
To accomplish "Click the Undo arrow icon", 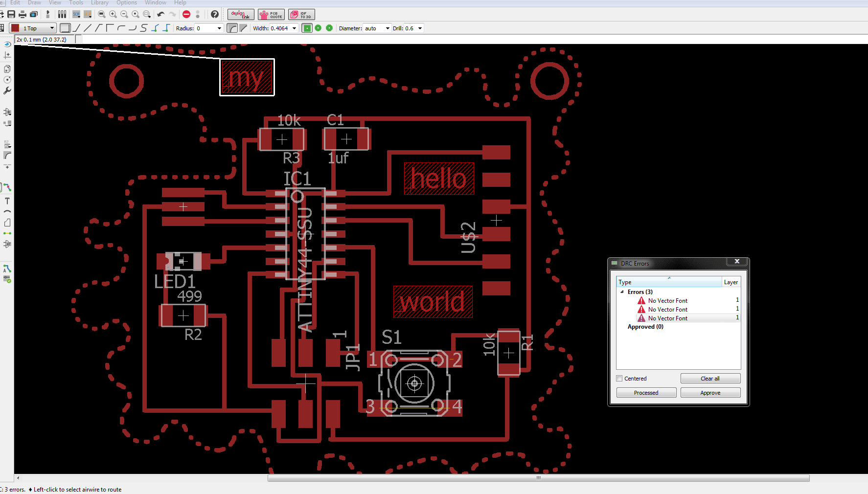I will 160,14.
